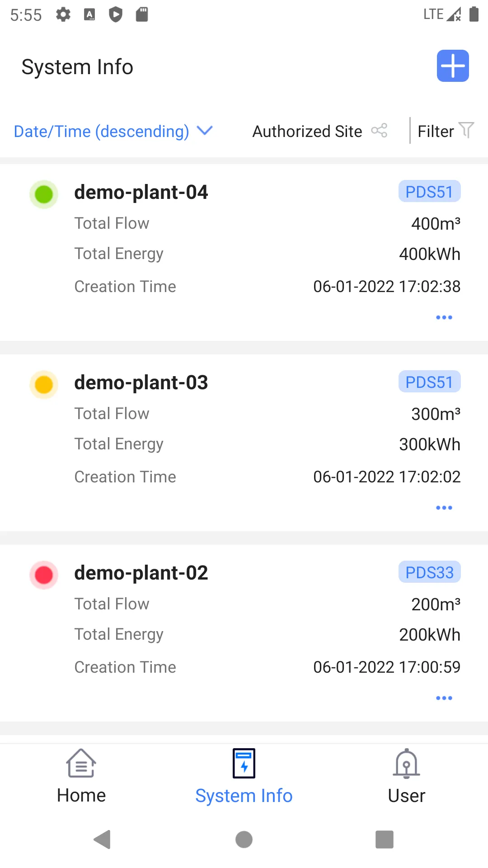Tap the User profile icon

coord(406,763)
